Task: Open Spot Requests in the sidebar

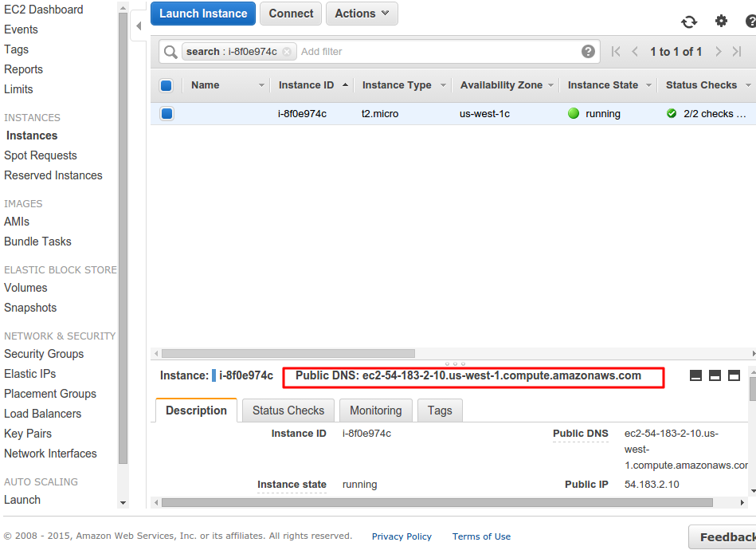Action: [x=41, y=155]
